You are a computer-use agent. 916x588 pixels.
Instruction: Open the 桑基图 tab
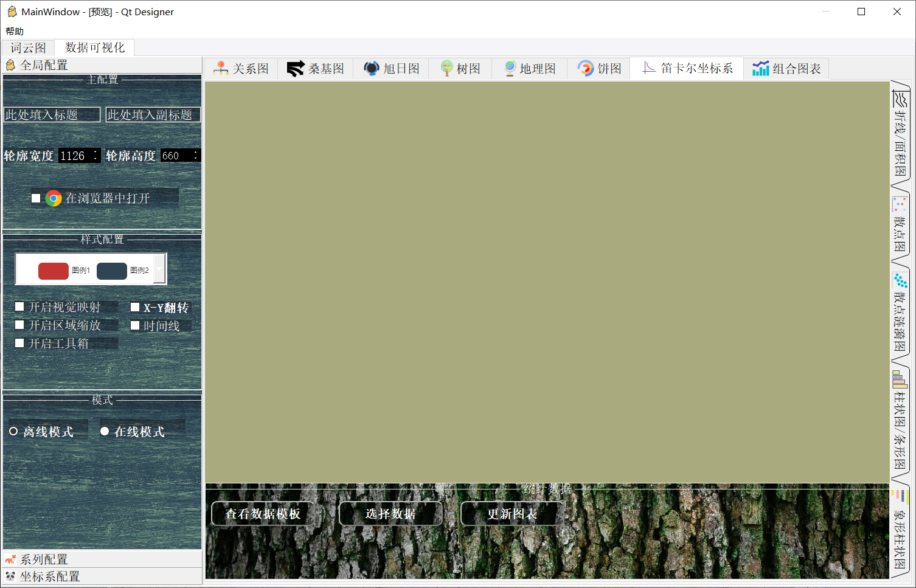point(316,69)
